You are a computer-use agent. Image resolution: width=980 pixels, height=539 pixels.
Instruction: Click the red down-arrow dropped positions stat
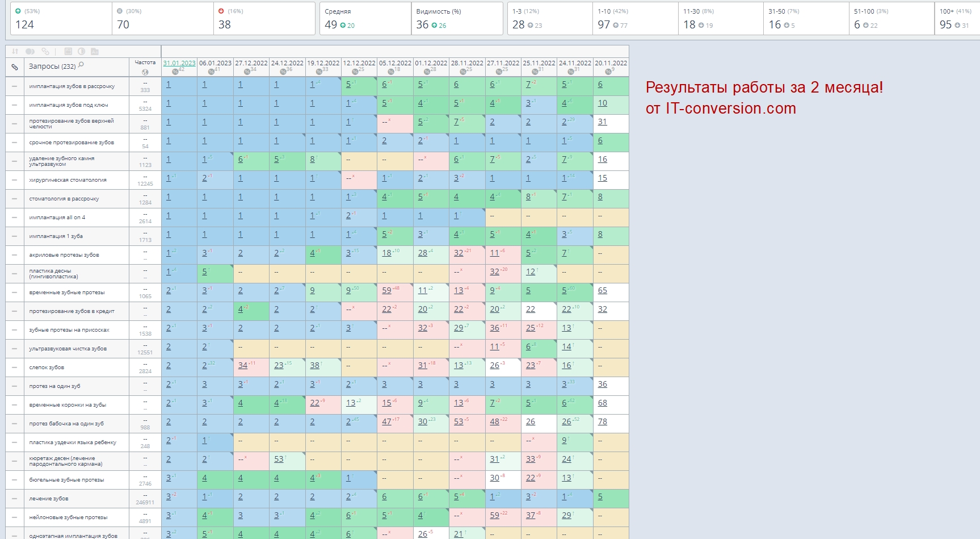264,19
